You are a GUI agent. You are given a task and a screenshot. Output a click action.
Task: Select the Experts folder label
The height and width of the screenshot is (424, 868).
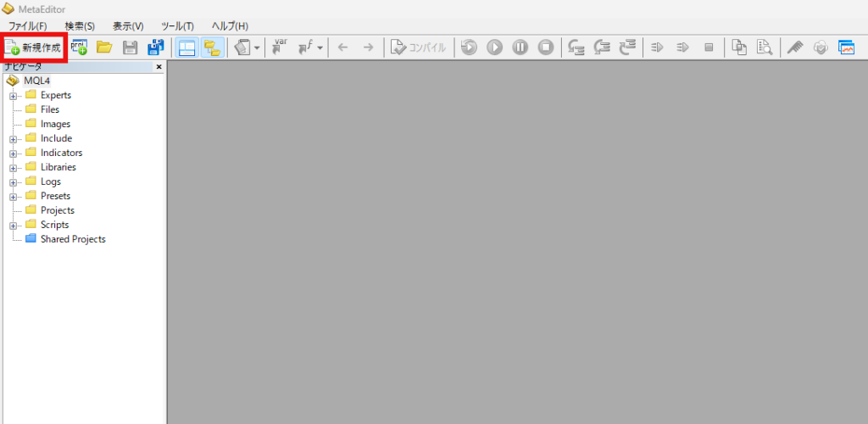56,95
